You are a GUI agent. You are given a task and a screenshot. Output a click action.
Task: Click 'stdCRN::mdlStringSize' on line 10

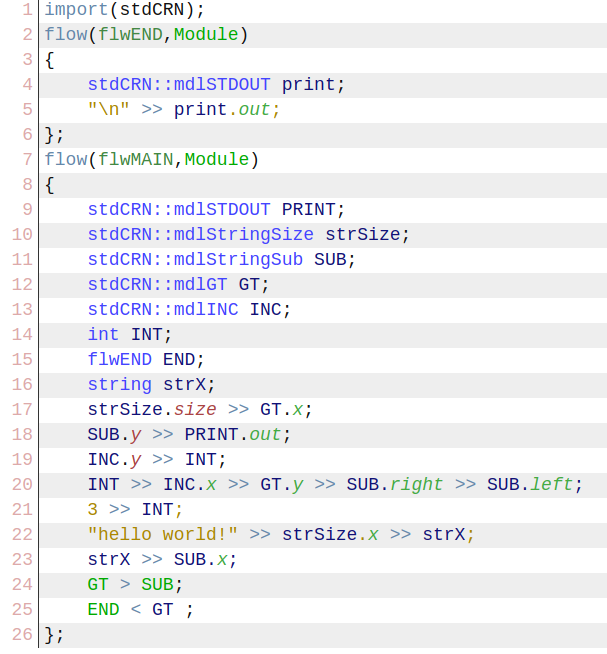(x=201, y=234)
